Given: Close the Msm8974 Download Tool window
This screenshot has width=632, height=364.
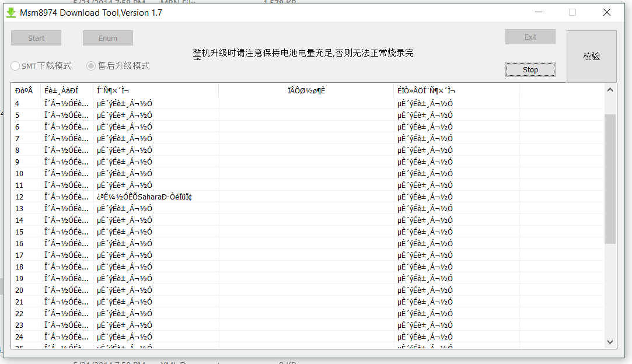Looking at the screenshot, I should (x=606, y=12).
